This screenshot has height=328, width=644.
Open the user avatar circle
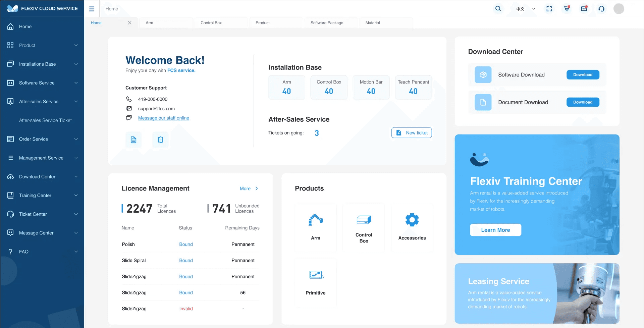tap(619, 9)
